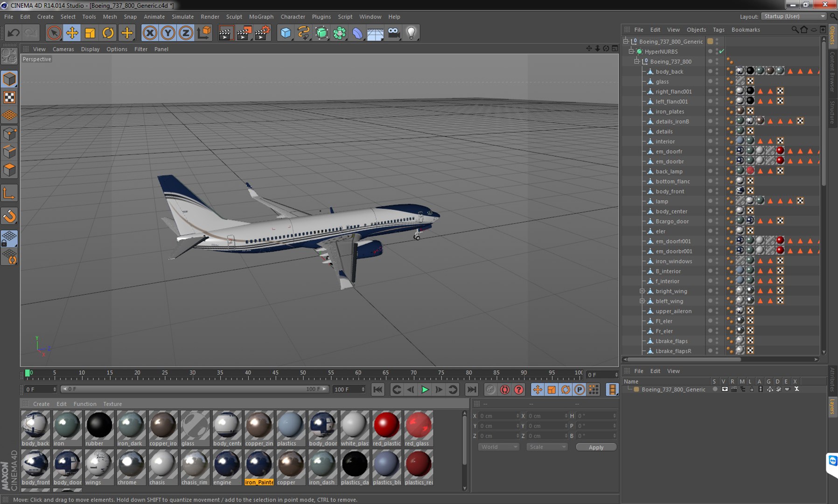
Task: Select the Polygons mode in left toolbar
Action: (x=9, y=170)
